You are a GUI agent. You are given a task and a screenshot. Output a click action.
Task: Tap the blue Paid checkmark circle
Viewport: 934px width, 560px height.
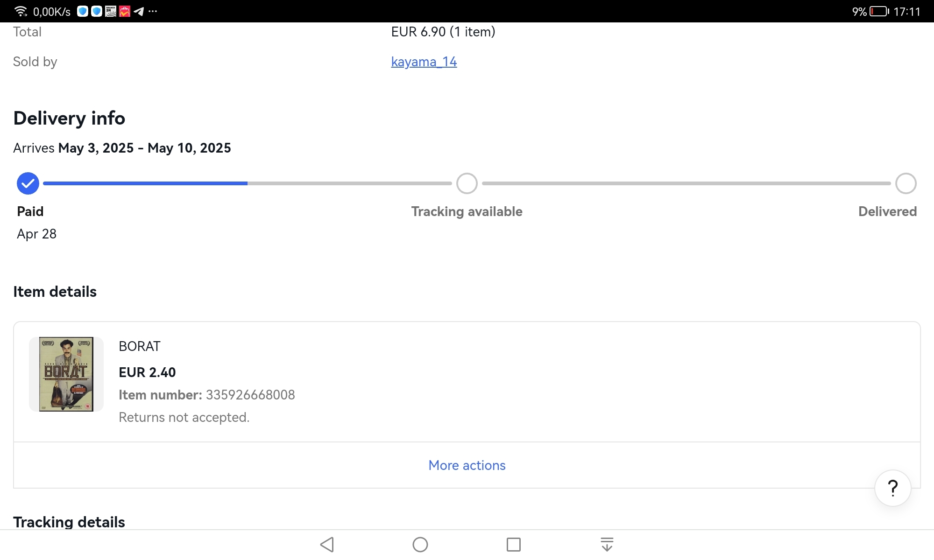click(28, 183)
